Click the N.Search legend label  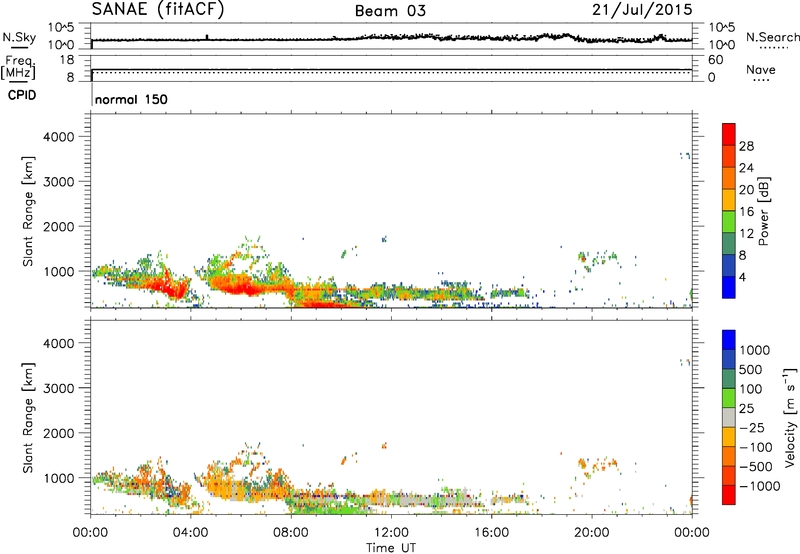click(x=773, y=37)
